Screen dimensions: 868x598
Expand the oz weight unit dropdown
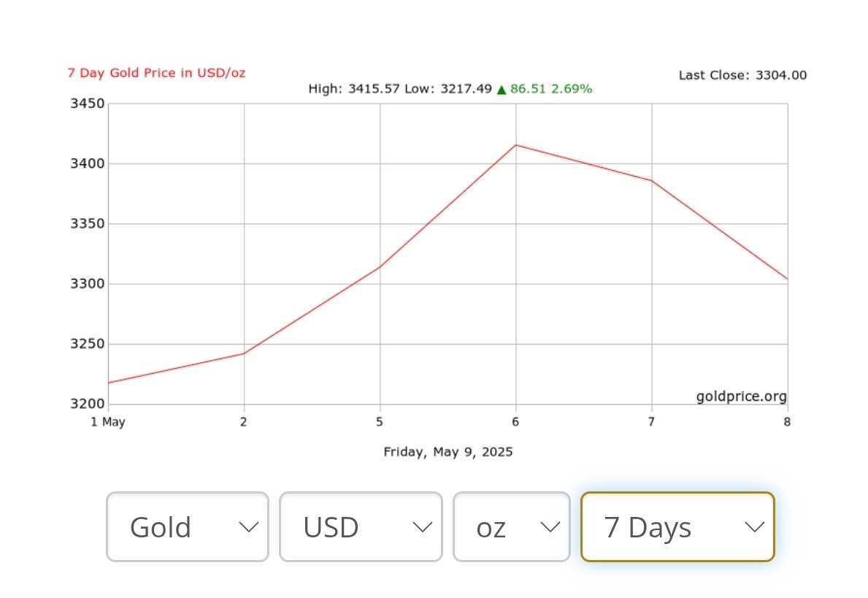click(511, 526)
